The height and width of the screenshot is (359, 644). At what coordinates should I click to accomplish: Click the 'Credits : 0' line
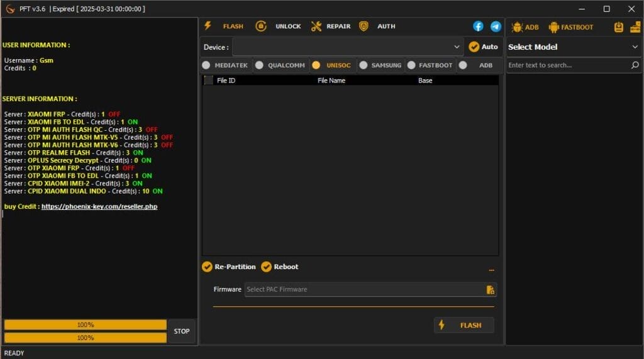pos(20,68)
